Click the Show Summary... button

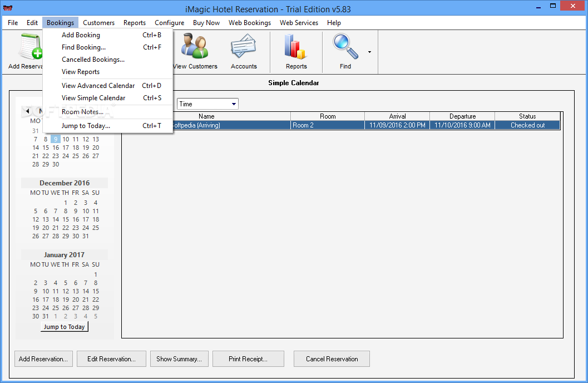point(179,359)
